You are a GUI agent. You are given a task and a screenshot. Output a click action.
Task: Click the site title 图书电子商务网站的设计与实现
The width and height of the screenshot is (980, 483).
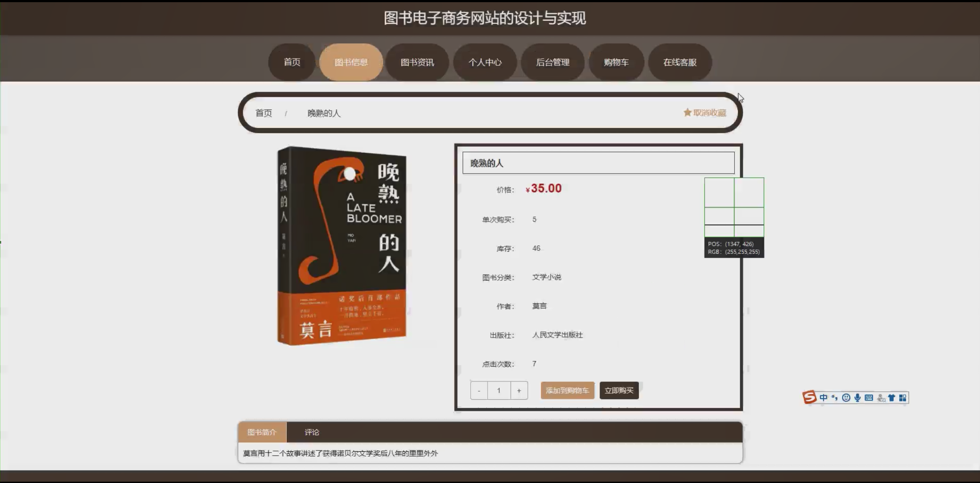point(485,18)
